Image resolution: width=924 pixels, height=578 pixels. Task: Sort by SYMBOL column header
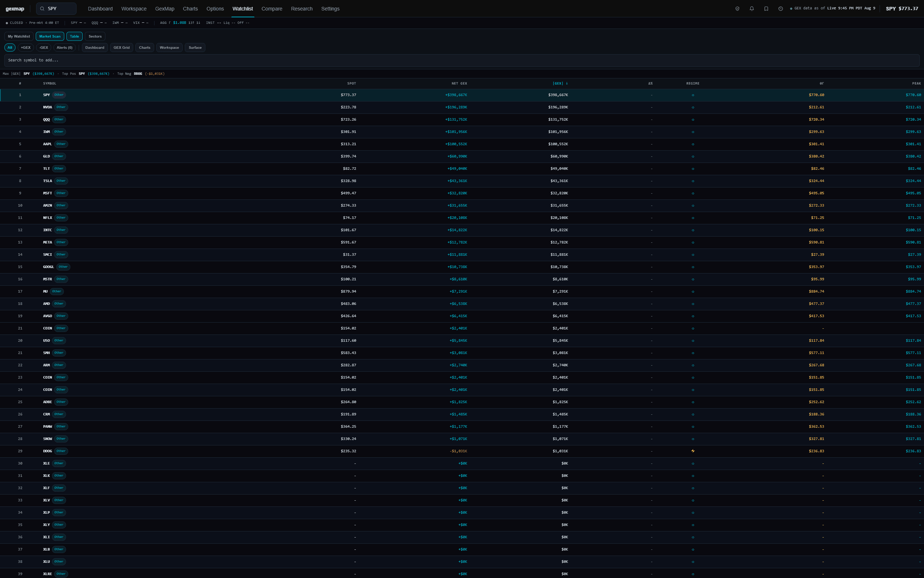coord(50,83)
